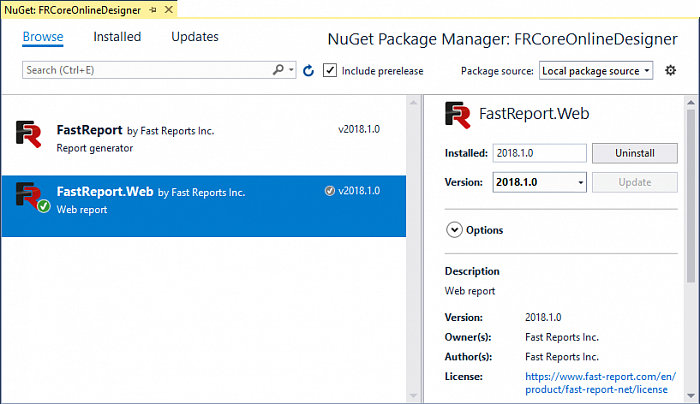Click the pin icon on the NuGet tab
This screenshot has height=404, width=700.
pyautogui.click(x=153, y=10)
